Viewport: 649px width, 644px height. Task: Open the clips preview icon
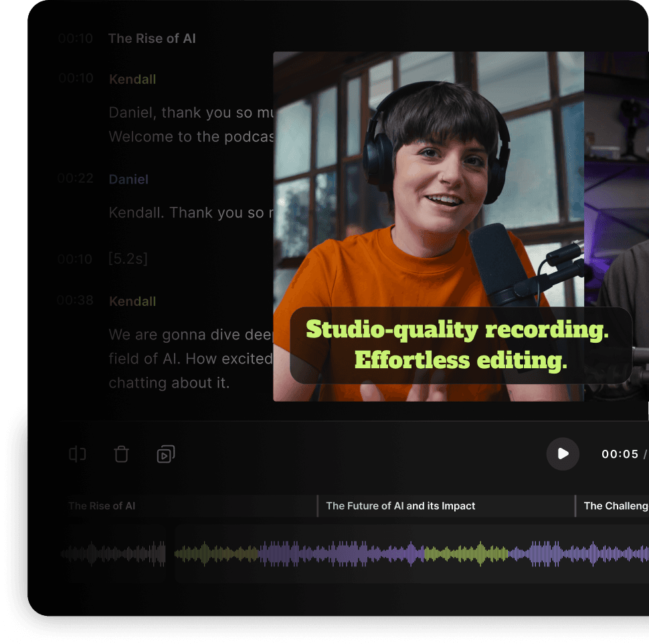[165, 454]
